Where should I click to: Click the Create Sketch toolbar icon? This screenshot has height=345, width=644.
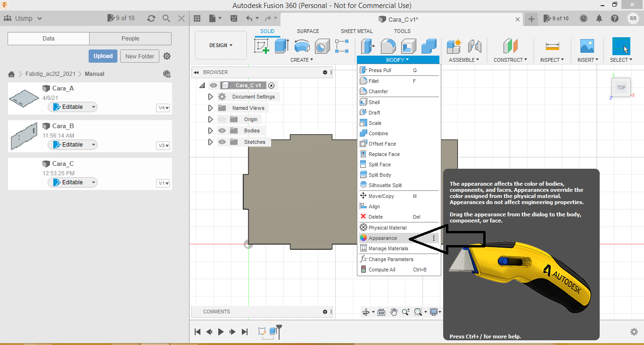261,46
